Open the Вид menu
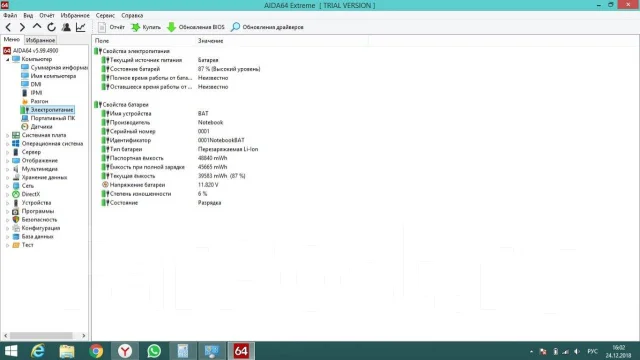Screen dimensions: 640x360 (28, 16)
